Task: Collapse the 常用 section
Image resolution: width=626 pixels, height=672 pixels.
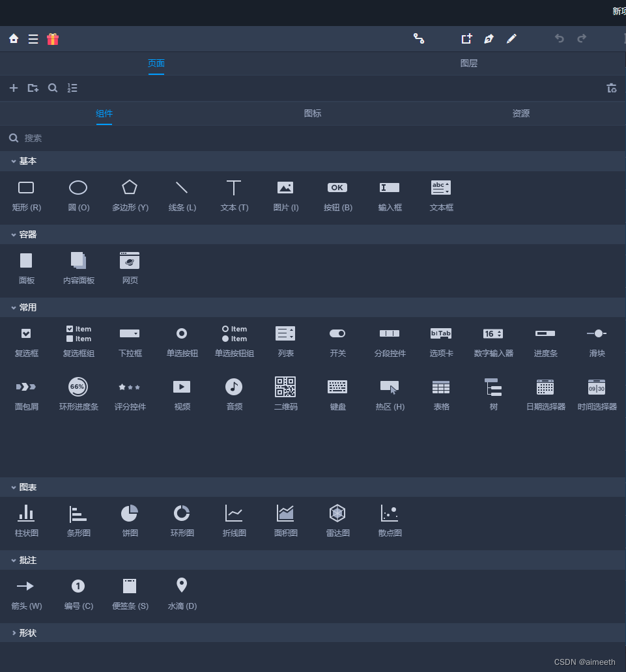Action: click(x=313, y=307)
